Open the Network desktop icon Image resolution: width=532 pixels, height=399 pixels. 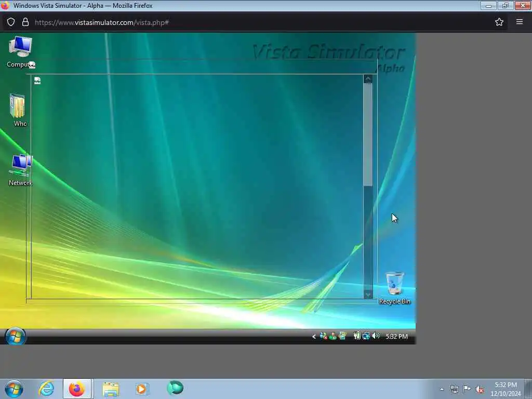[20, 170]
